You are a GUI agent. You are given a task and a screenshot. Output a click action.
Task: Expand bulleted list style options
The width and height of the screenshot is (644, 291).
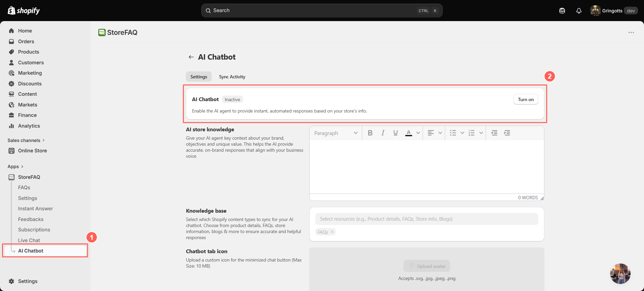[x=462, y=133]
